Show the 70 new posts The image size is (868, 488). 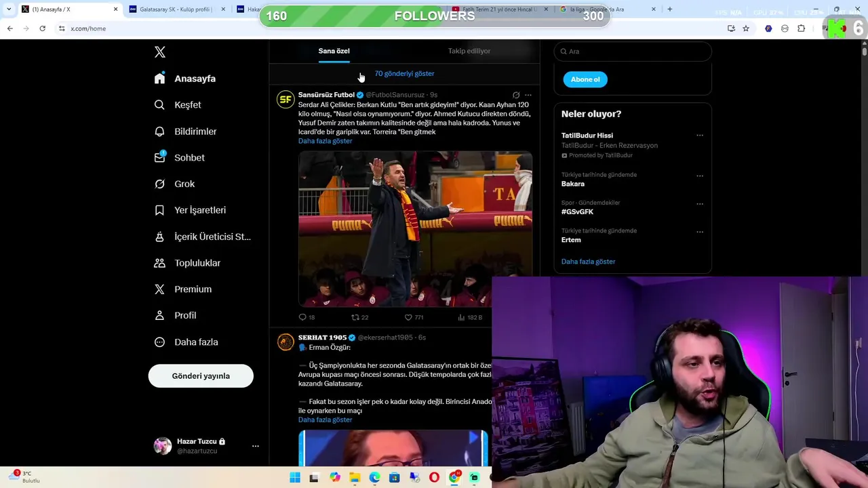click(404, 74)
